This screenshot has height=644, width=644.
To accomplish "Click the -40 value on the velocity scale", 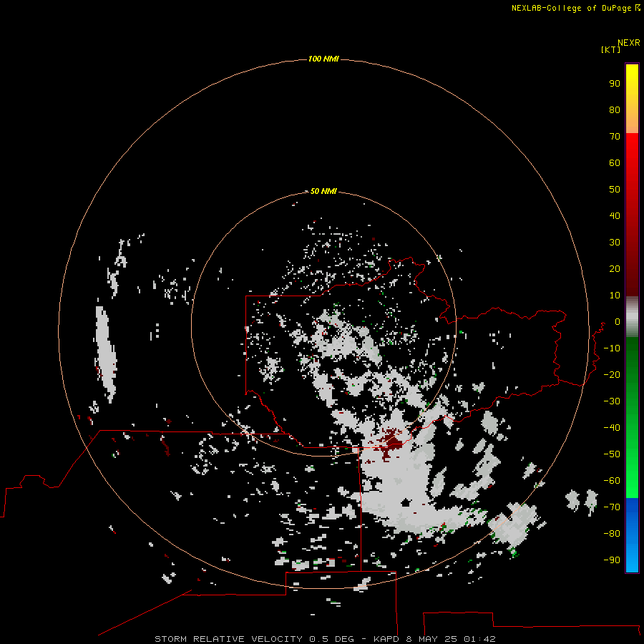I will point(612,428).
